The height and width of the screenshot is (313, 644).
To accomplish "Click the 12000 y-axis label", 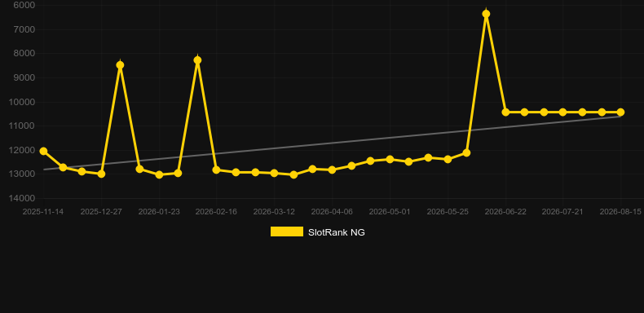I will [x=22, y=150].
